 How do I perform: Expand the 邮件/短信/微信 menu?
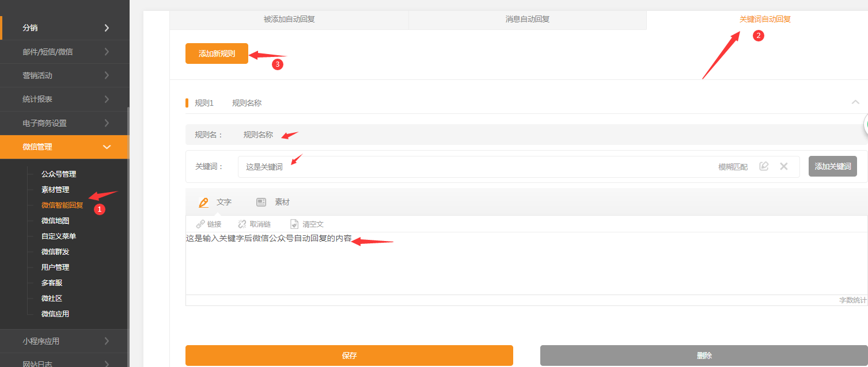coord(107,52)
